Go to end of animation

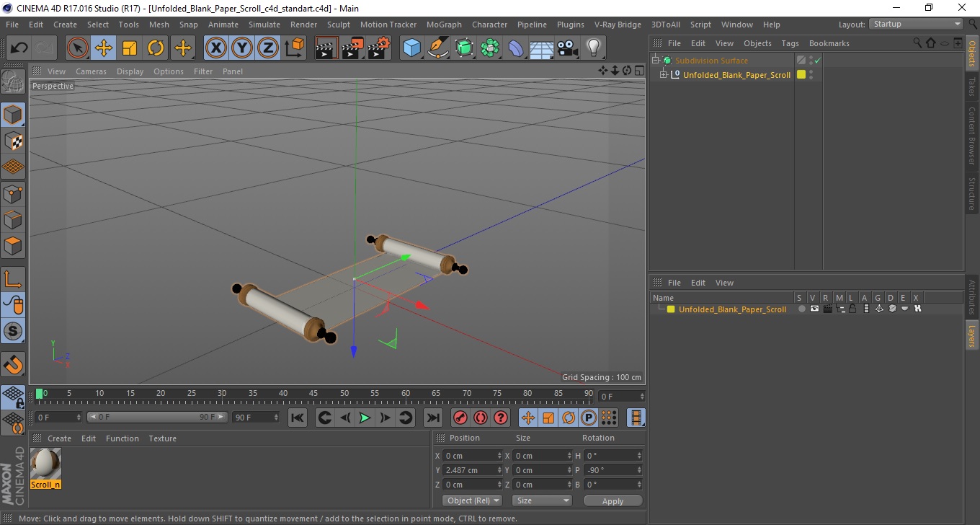coord(432,418)
